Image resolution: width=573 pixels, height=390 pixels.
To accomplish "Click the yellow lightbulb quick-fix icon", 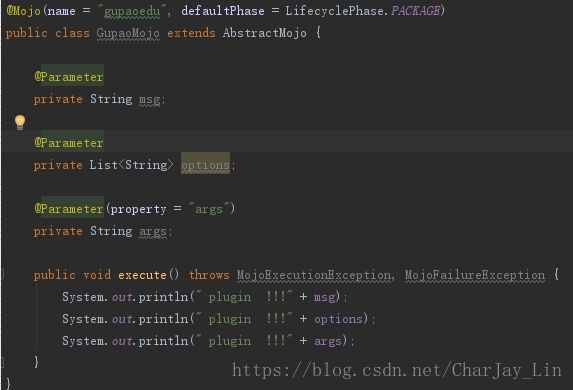I will pos(20,122).
